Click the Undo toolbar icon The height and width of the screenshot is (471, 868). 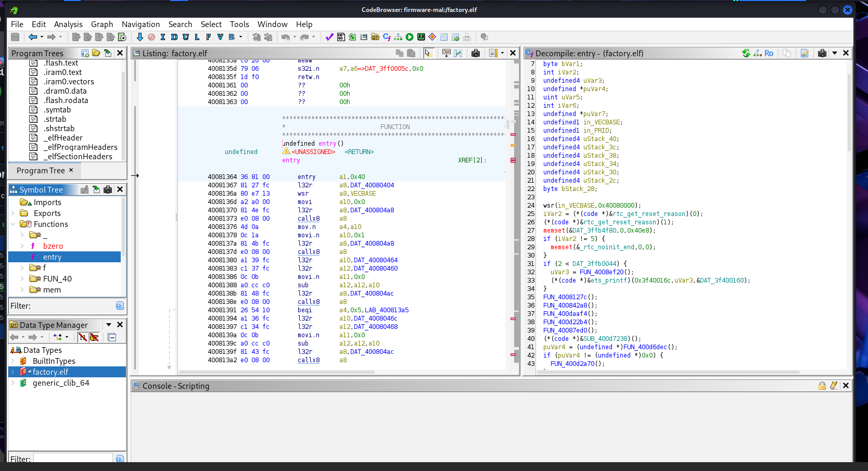click(x=285, y=37)
